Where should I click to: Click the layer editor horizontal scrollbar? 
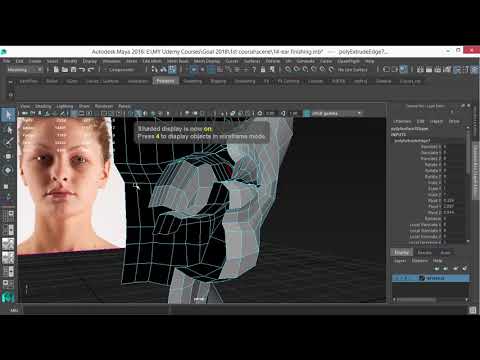pos(430,300)
